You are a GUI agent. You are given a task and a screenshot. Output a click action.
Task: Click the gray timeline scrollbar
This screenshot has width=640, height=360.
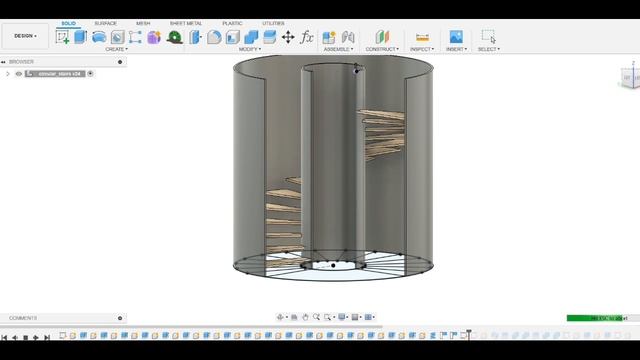191,327
